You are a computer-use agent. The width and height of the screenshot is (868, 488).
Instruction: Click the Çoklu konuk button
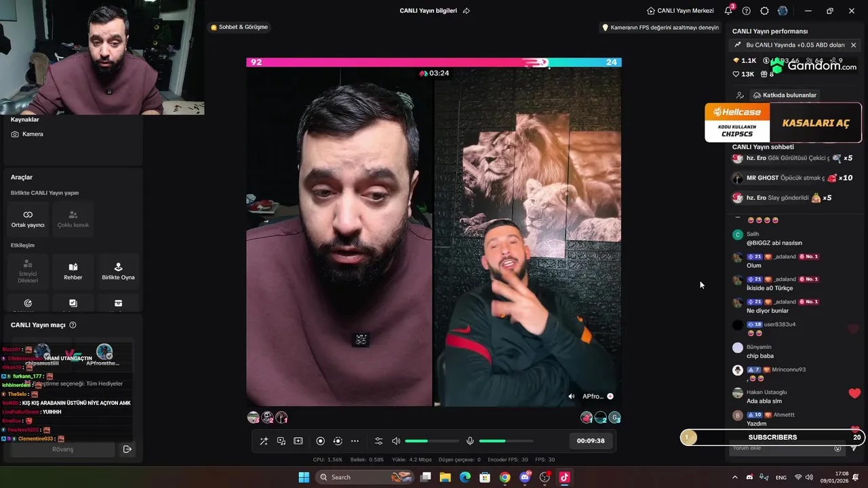[73, 218]
